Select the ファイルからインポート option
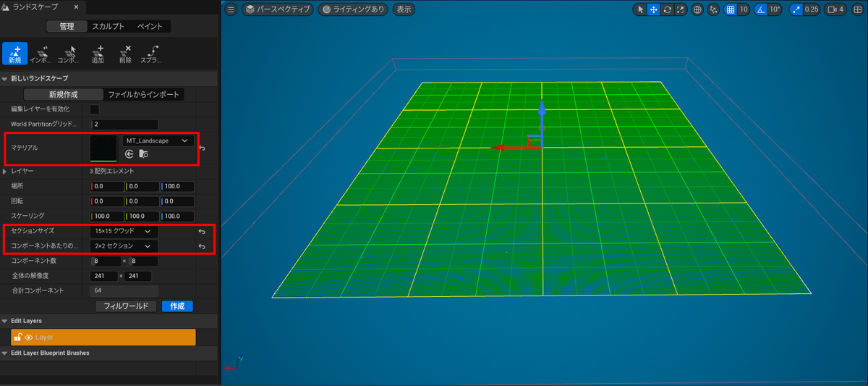The width and height of the screenshot is (868, 386). 142,94
